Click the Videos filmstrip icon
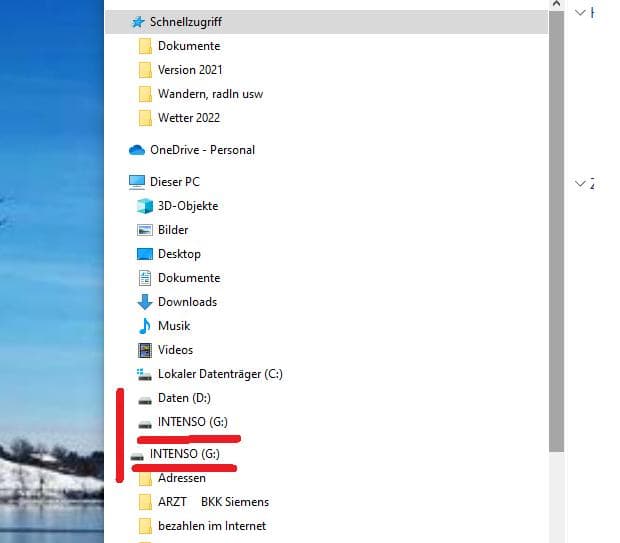 (145, 350)
